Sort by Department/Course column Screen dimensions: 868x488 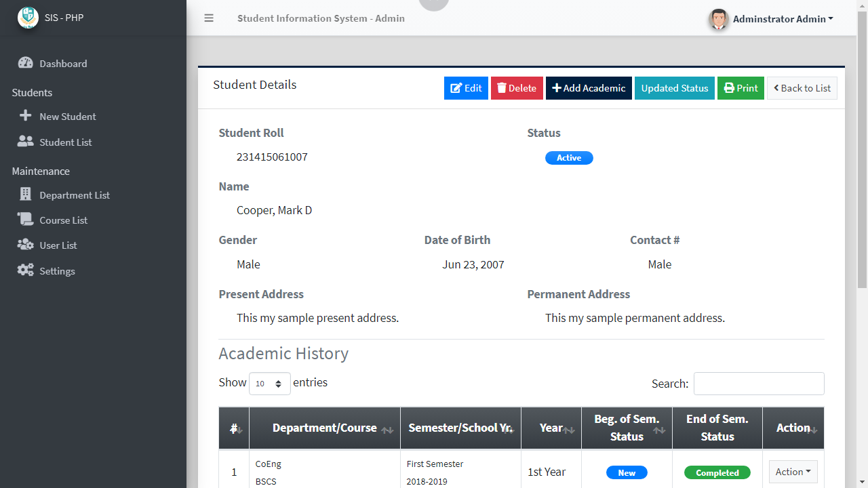tap(325, 428)
